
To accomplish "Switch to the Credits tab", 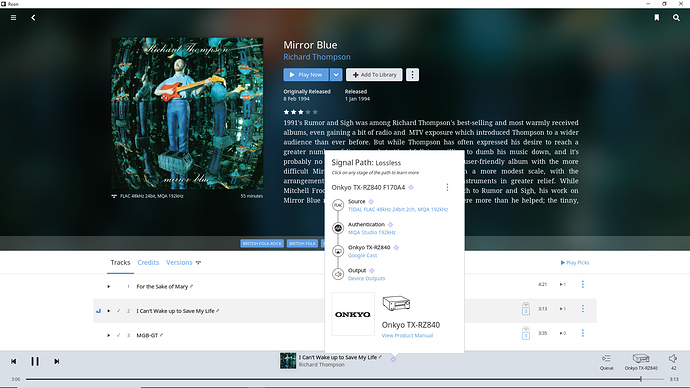I will pos(148,263).
